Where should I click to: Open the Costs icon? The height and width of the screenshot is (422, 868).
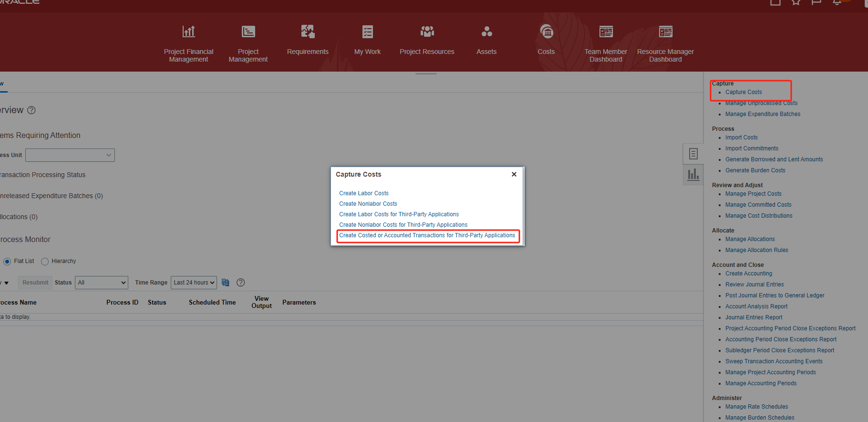pyautogui.click(x=547, y=32)
